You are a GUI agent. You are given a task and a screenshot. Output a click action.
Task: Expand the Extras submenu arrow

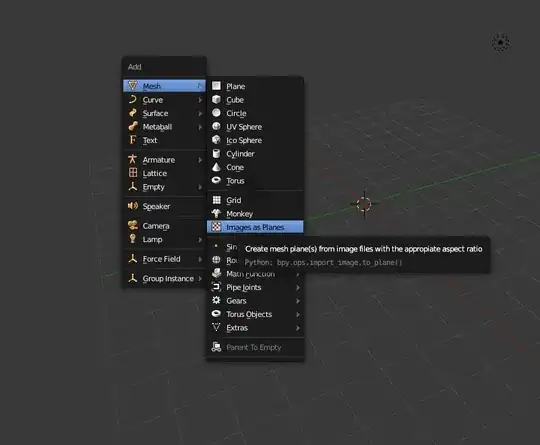pyautogui.click(x=298, y=328)
